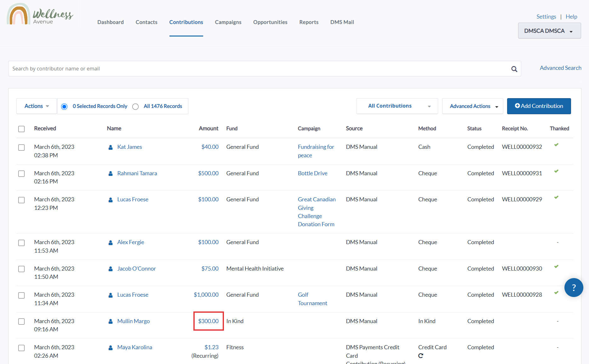589x364 pixels.
Task: Open the blue help question mark bubble
Action: click(574, 288)
